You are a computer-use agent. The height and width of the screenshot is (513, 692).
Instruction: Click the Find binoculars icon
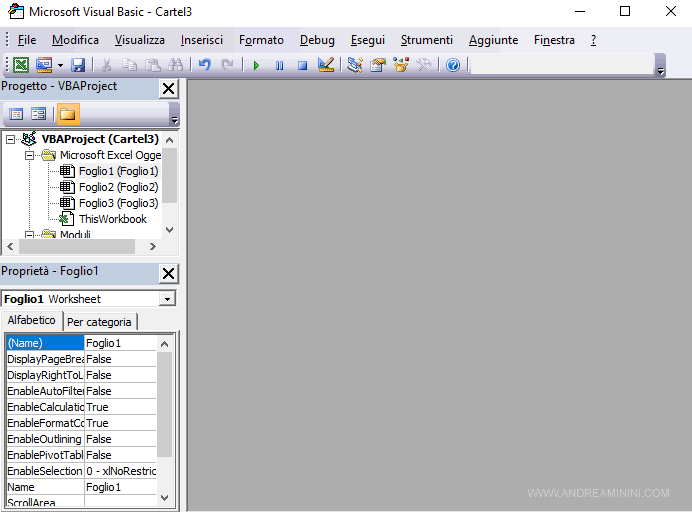point(176,65)
